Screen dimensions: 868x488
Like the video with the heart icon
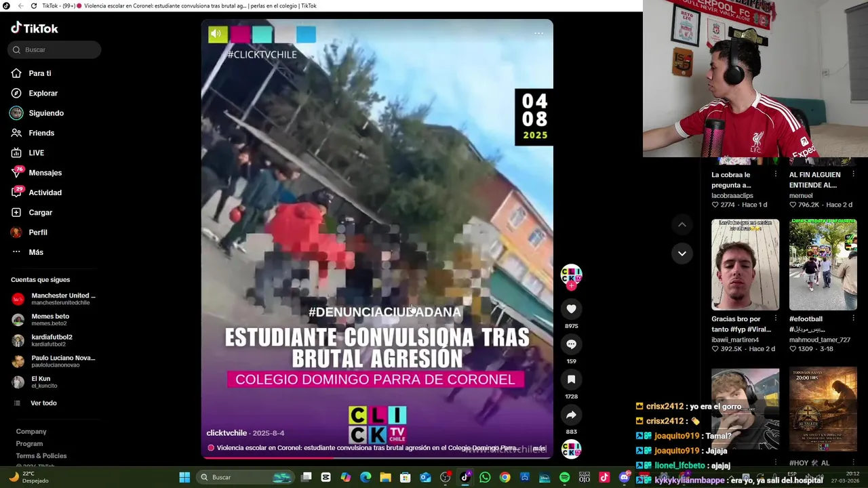[x=571, y=309]
